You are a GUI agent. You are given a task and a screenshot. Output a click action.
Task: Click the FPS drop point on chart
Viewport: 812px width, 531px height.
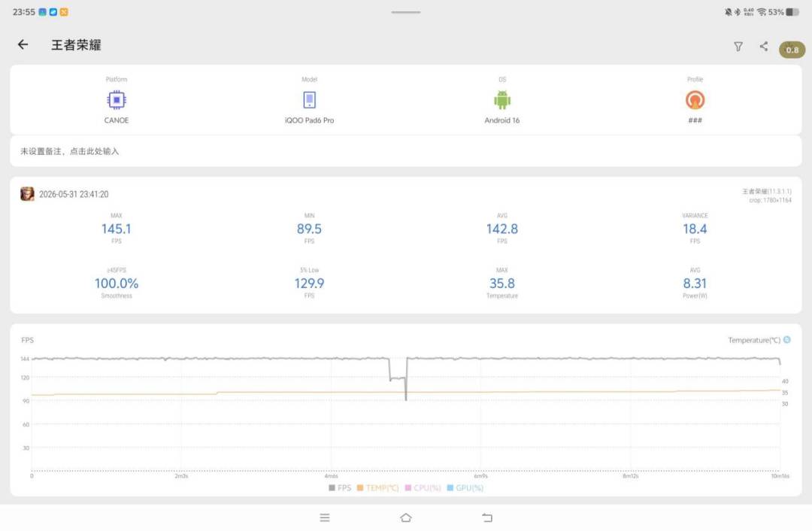click(x=406, y=399)
